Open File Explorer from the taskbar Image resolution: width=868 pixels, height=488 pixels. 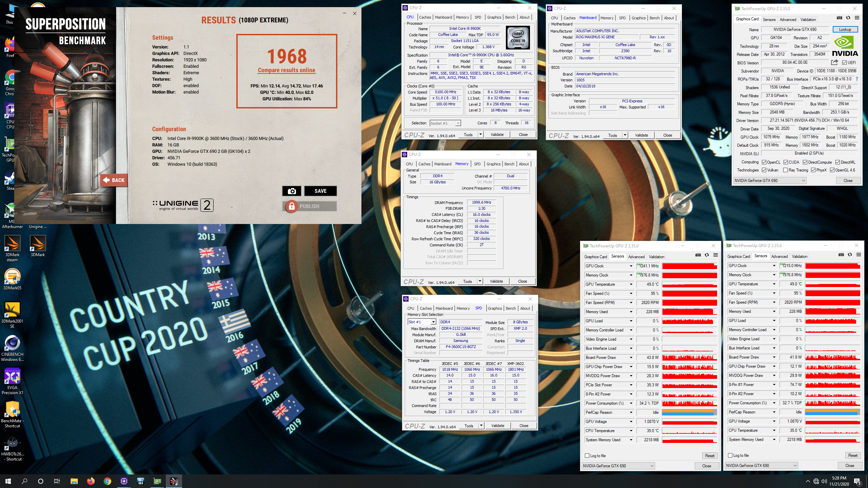74,481
